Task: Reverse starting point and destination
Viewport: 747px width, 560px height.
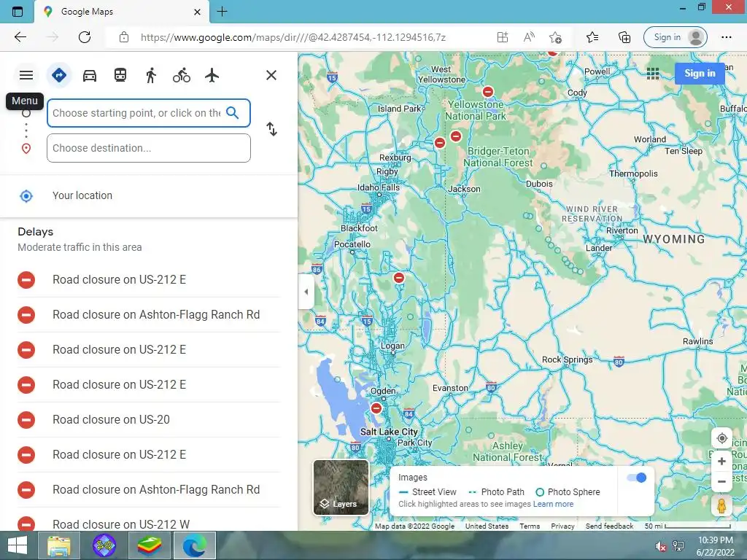Action: tap(271, 129)
